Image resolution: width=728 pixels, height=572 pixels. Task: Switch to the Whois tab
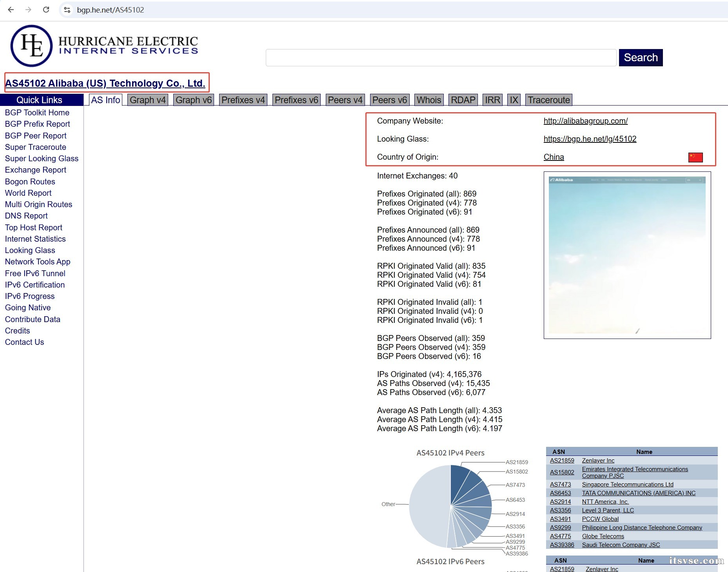tap(429, 100)
